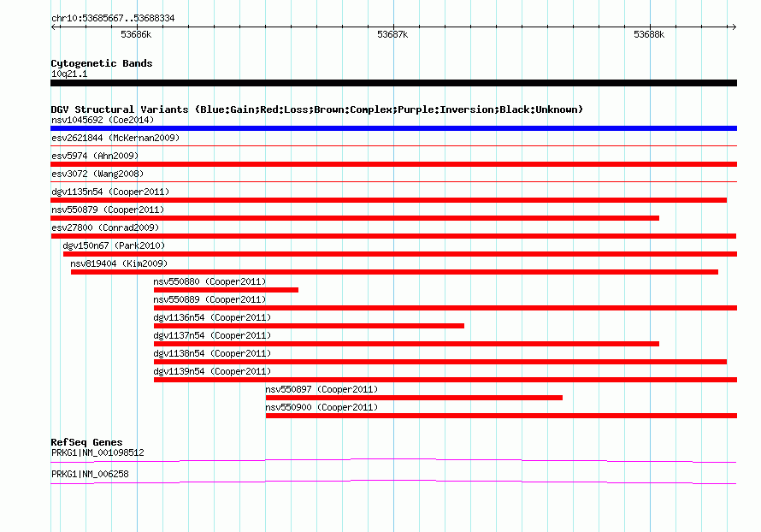Click the short red nsv550880 loss bar
761x532 pixels.
[x=227, y=290]
